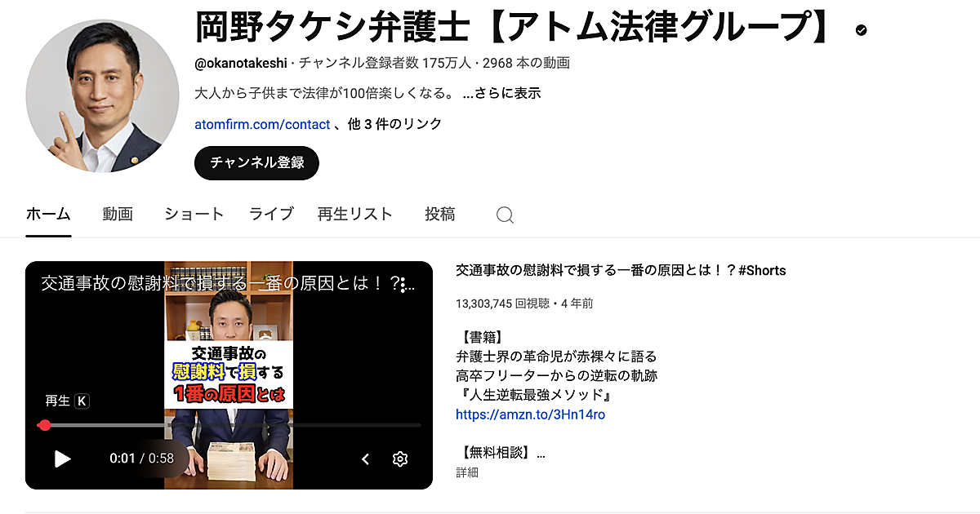
Task: Click the featured video thumbnail image
Action: pos(229,375)
